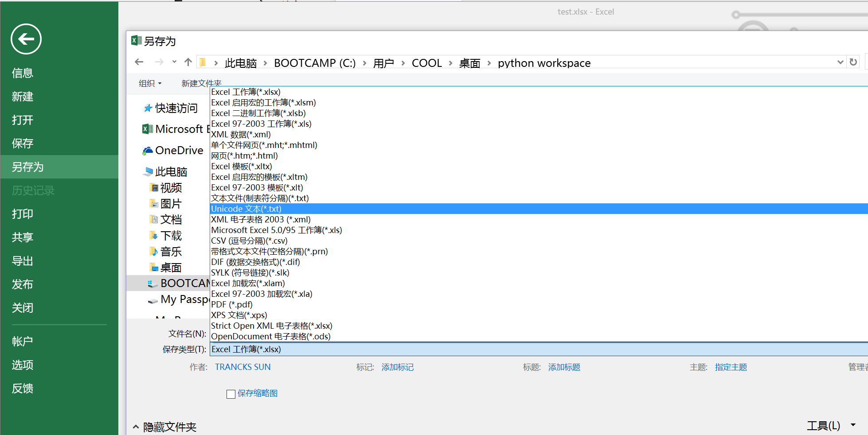
Task: Select Strict Open XML (*.xlsx) type
Action: coord(539,326)
